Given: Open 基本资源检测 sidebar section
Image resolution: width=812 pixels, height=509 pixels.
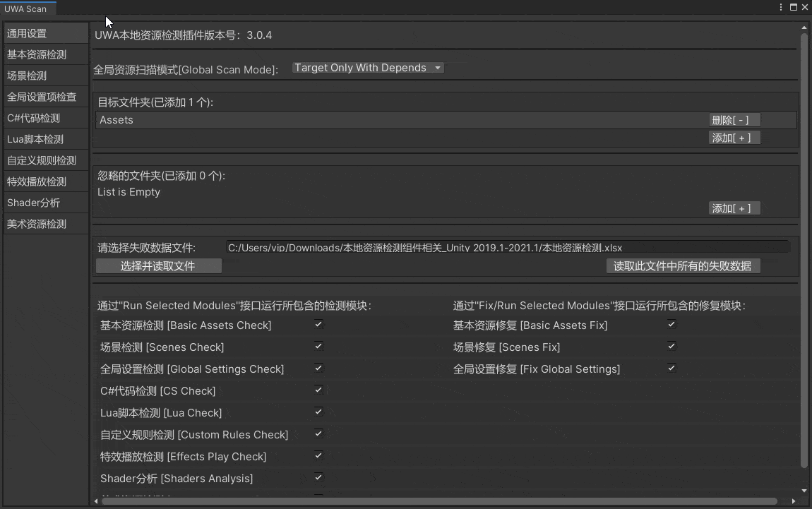Looking at the screenshot, I should click(46, 54).
